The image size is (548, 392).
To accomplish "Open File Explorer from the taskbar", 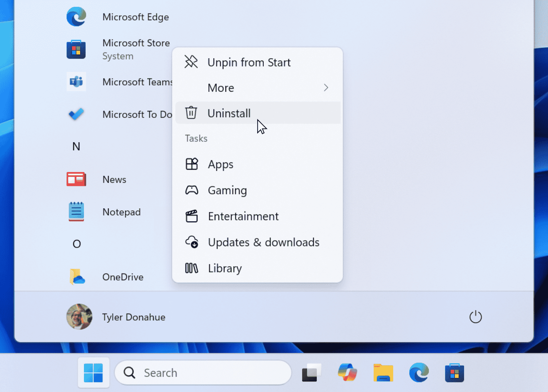I will click(383, 372).
